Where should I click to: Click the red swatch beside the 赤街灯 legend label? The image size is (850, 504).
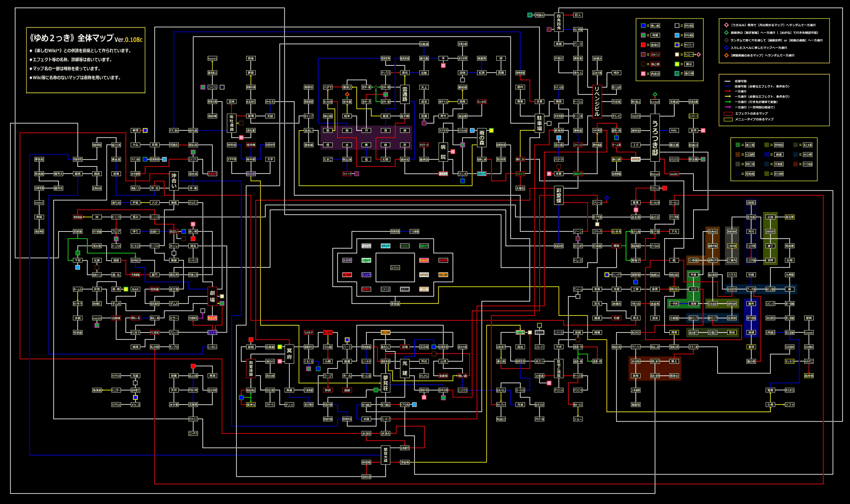pyautogui.click(x=643, y=45)
